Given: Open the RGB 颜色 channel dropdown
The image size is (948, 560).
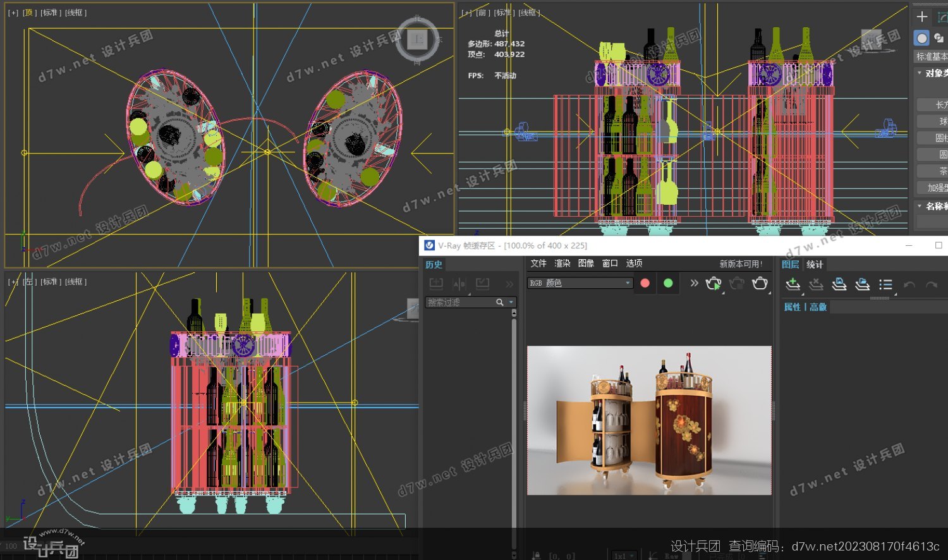Looking at the screenshot, I should tap(580, 283).
